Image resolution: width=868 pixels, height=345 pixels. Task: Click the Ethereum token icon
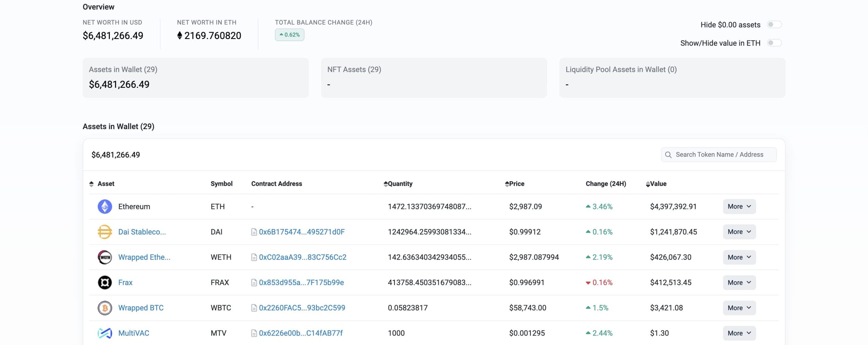coord(105,206)
